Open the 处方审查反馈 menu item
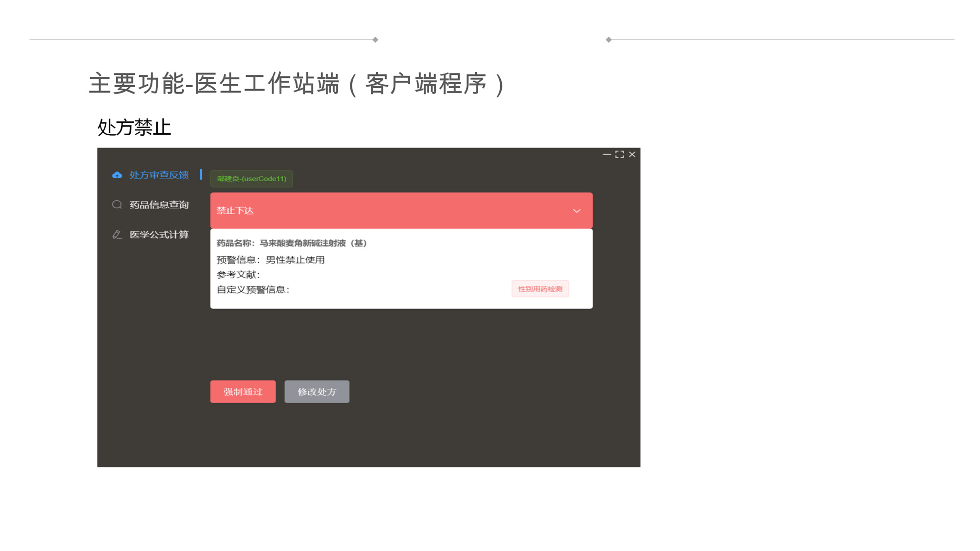 tap(159, 175)
